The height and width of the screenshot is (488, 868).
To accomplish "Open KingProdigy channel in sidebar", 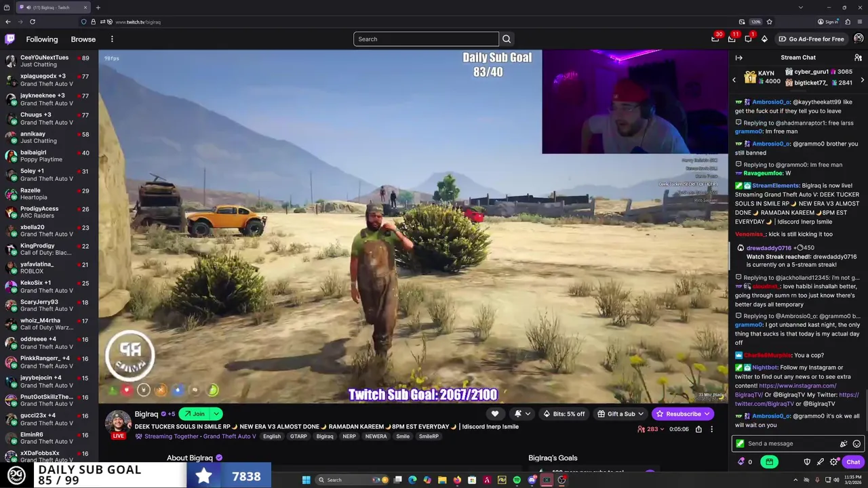I will tap(47, 249).
